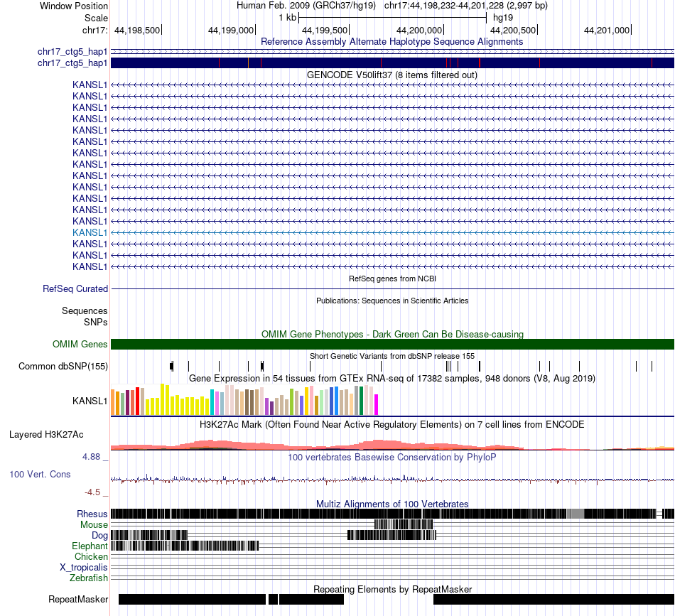
Task: Click the Zebrafish species label
Action: coord(89,578)
